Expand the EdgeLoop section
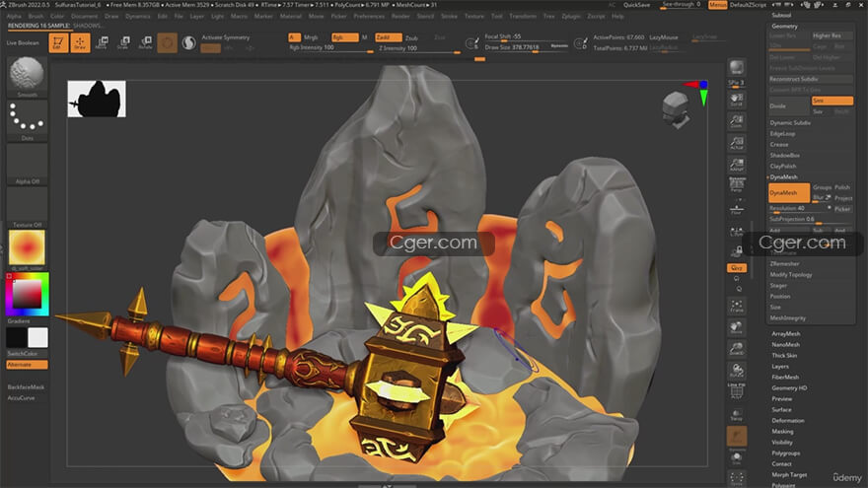Viewport: 868px width, 488px height. point(782,133)
